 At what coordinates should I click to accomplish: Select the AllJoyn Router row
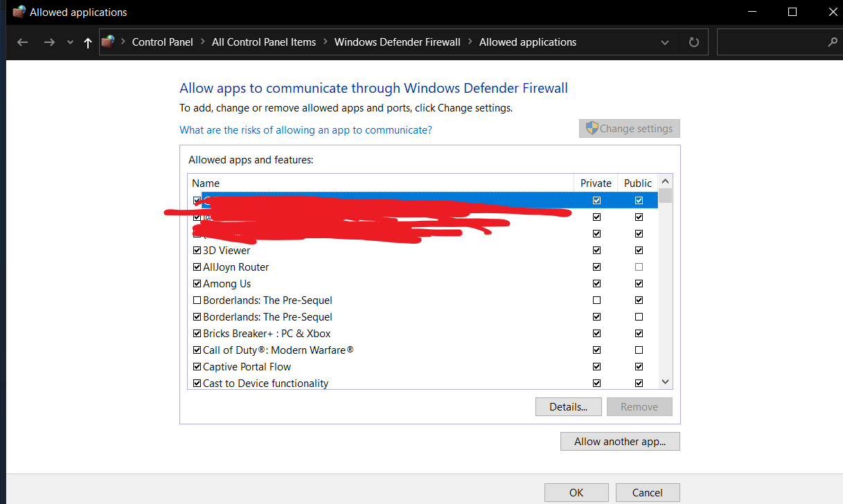(x=423, y=267)
